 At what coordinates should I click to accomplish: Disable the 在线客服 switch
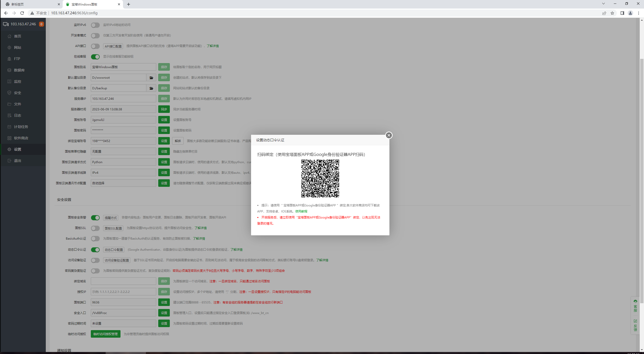click(x=95, y=57)
